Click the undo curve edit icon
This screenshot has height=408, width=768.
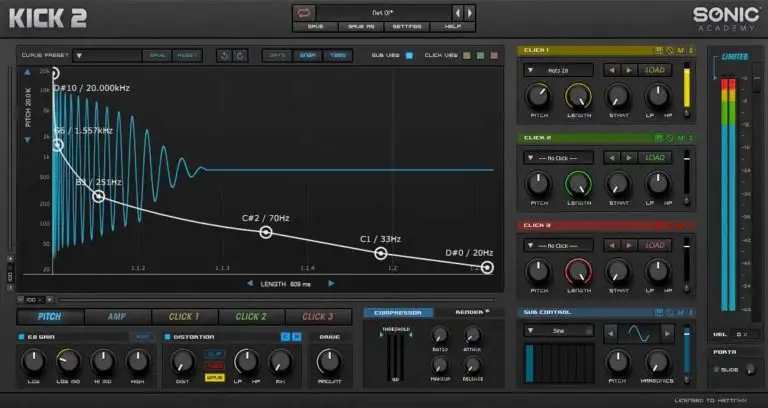(x=224, y=55)
